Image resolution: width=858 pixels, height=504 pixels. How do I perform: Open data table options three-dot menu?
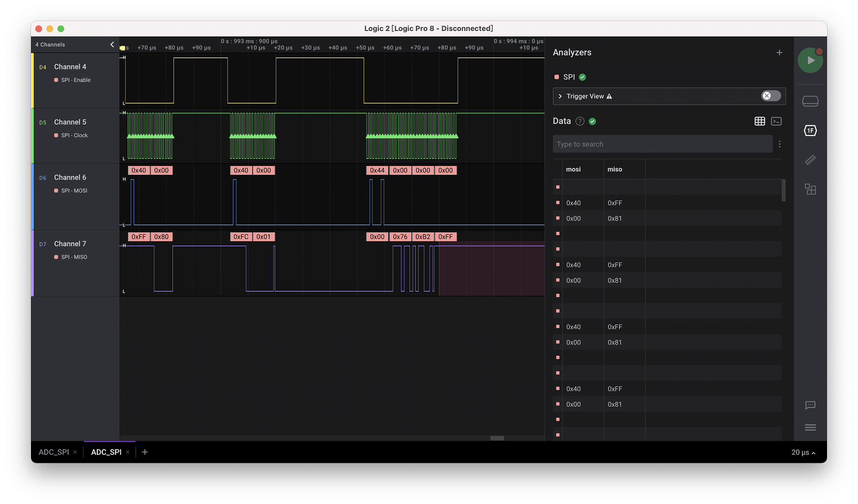(779, 144)
